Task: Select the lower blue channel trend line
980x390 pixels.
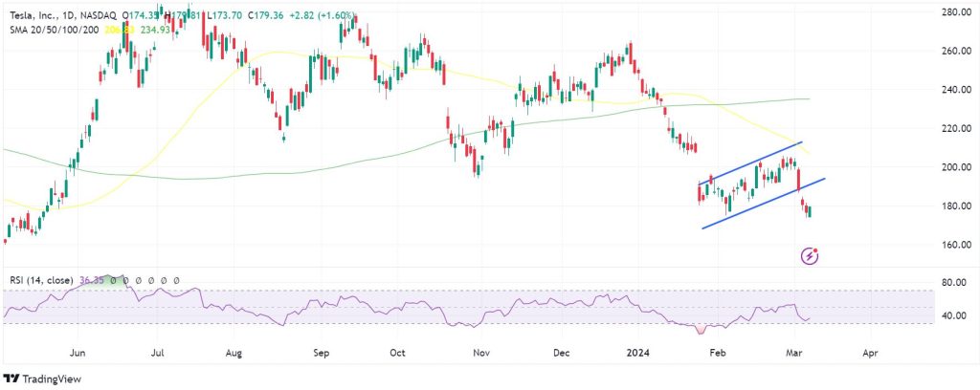Action: coord(764,204)
